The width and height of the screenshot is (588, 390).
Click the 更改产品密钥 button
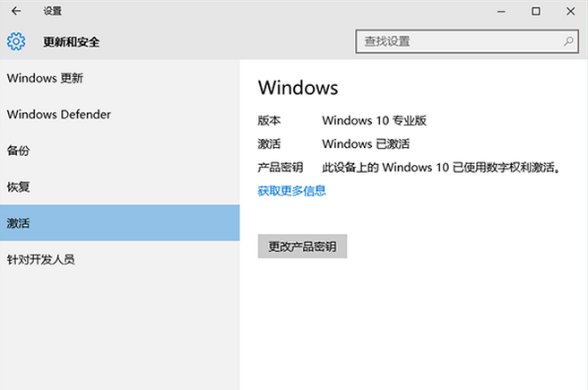(302, 247)
